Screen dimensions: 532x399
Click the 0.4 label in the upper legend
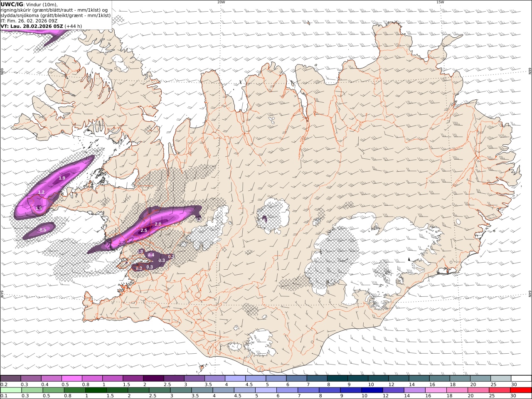click(x=45, y=384)
